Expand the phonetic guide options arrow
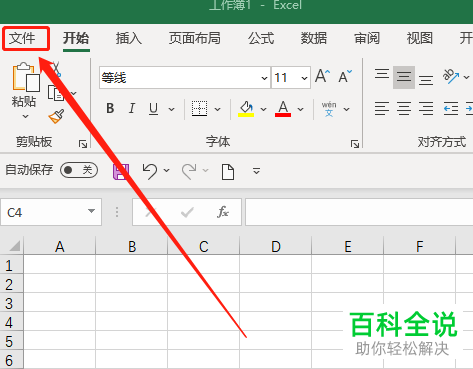The height and width of the screenshot is (369, 473). coord(347,109)
